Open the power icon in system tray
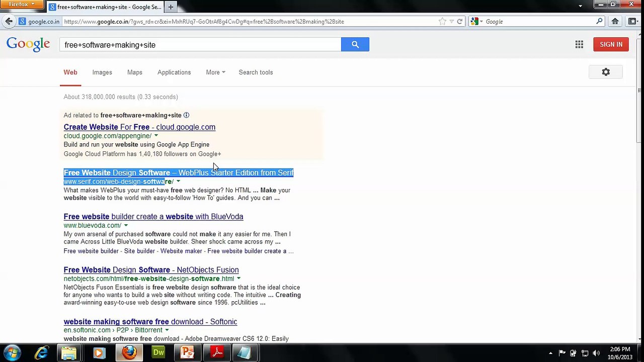The height and width of the screenshot is (362, 644). click(x=573, y=353)
